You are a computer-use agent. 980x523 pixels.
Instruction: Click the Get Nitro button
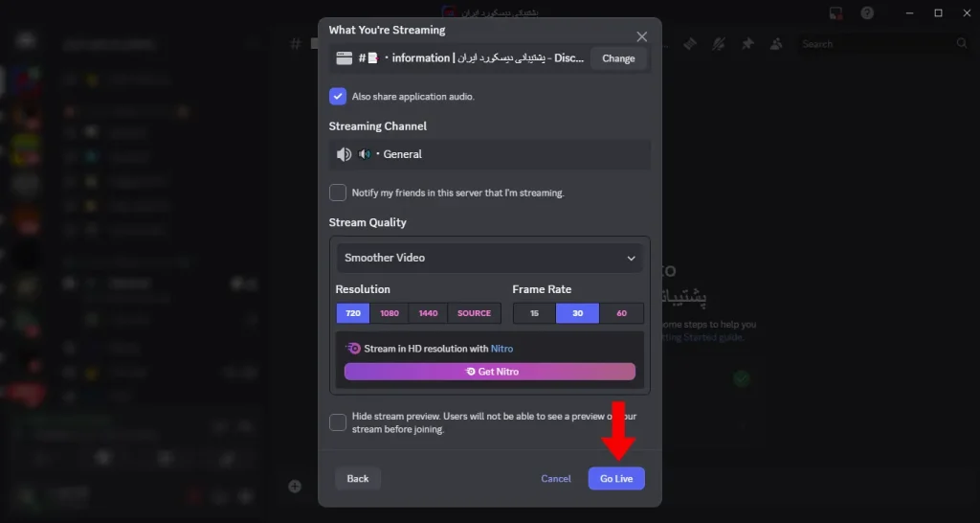pos(490,372)
